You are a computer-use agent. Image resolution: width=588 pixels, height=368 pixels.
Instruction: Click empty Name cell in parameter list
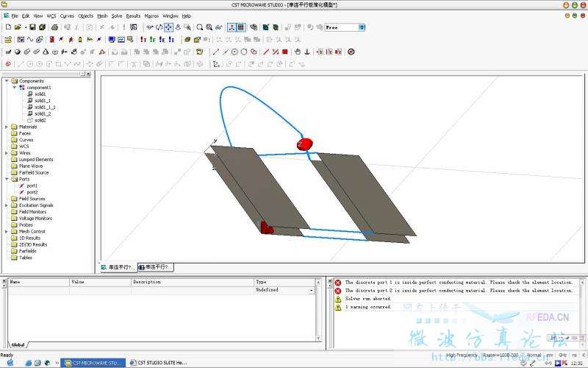pos(39,290)
